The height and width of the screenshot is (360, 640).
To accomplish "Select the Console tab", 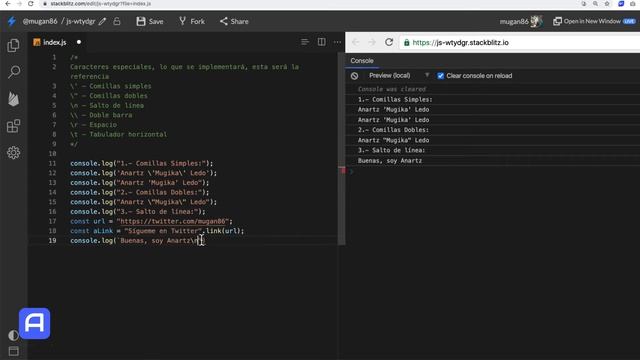I will click(362, 61).
